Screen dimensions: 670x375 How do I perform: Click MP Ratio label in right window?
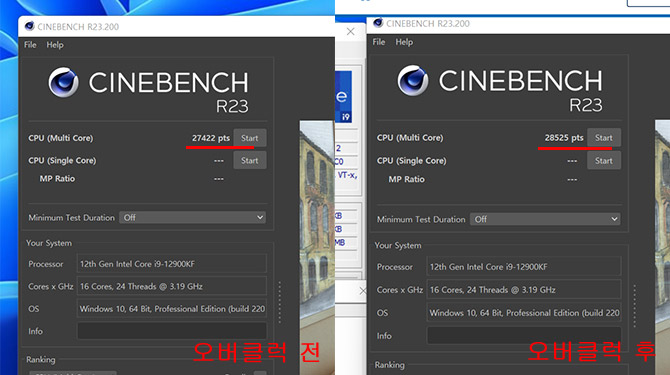[x=406, y=179]
